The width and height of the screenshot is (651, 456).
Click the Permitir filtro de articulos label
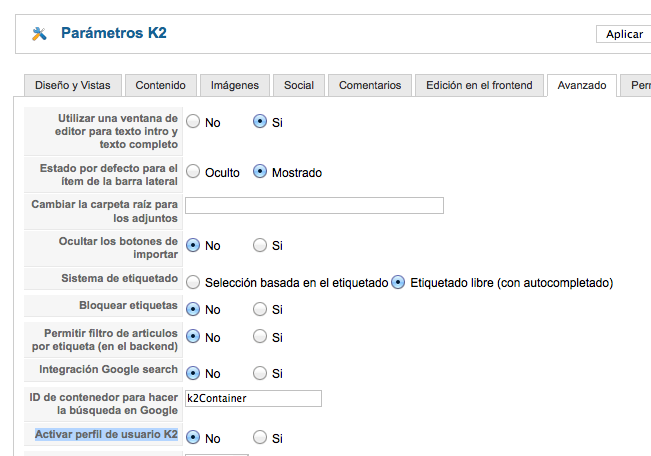tap(105, 340)
